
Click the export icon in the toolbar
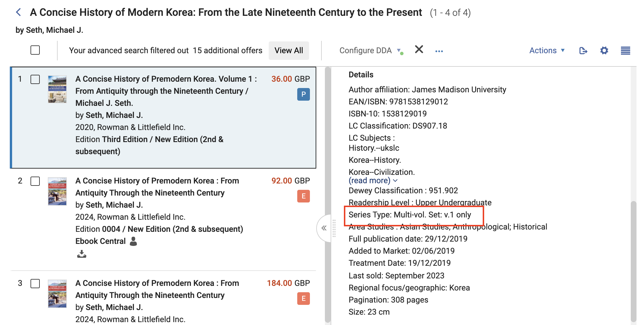583,51
